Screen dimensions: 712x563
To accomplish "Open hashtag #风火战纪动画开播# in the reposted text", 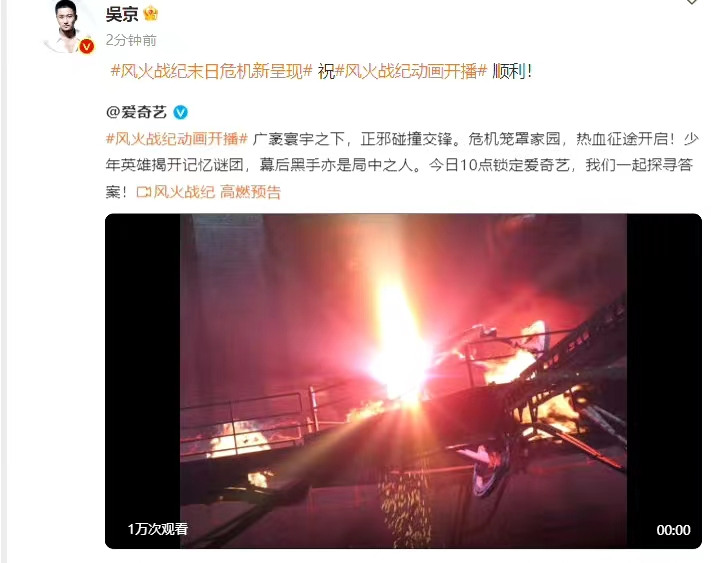I will pyautogui.click(x=177, y=138).
